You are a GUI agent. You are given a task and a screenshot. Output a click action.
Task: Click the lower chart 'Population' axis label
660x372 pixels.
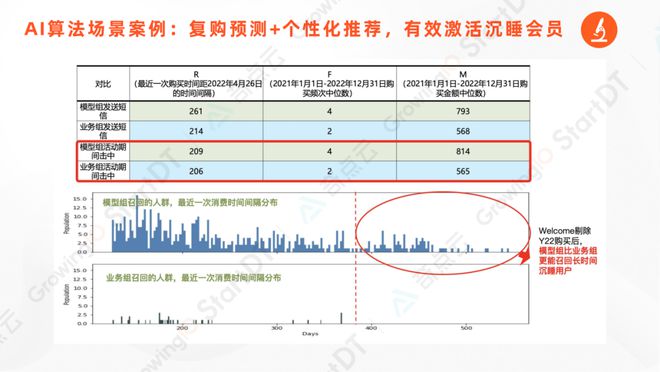pos(67,295)
